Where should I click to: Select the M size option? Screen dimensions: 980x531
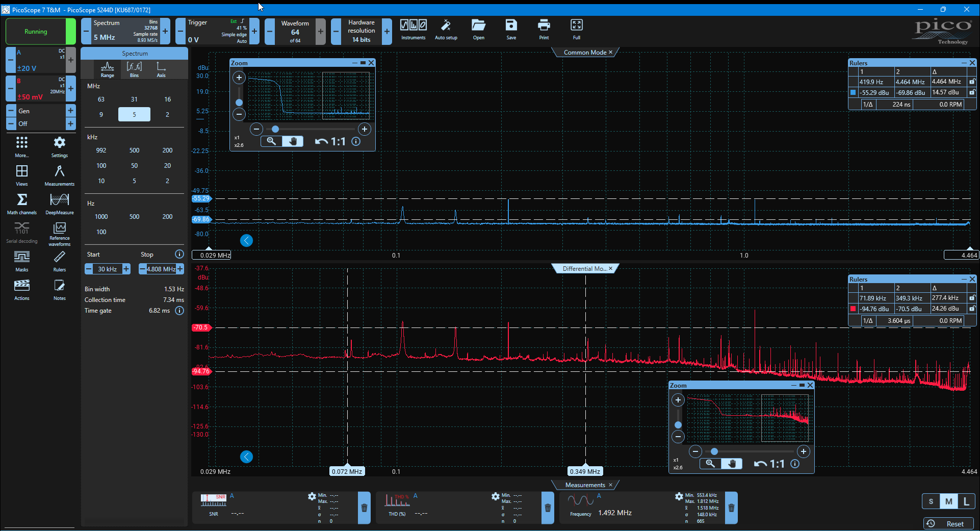949,501
